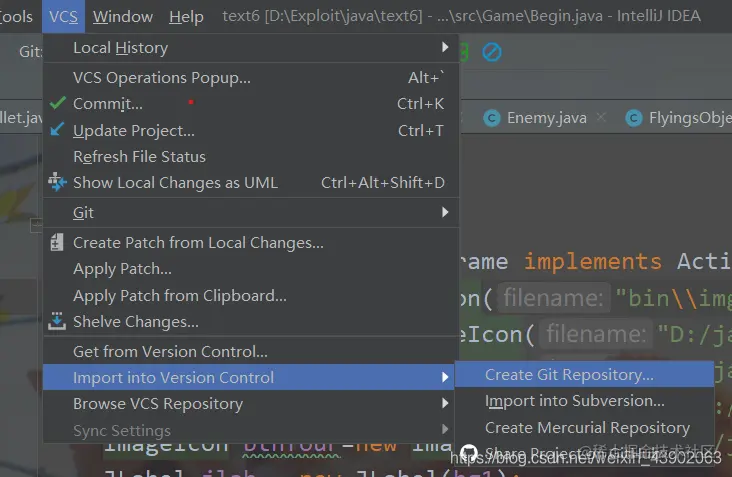732x477 pixels.
Task: Open the Help menu
Action: [186, 16]
